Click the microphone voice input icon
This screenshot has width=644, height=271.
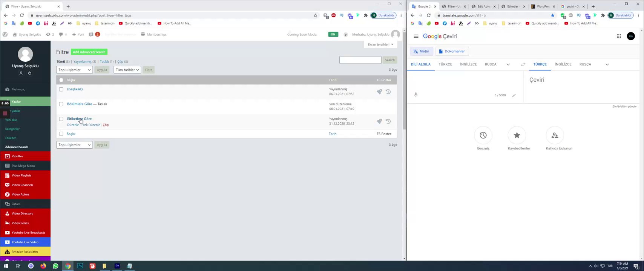click(x=416, y=95)
